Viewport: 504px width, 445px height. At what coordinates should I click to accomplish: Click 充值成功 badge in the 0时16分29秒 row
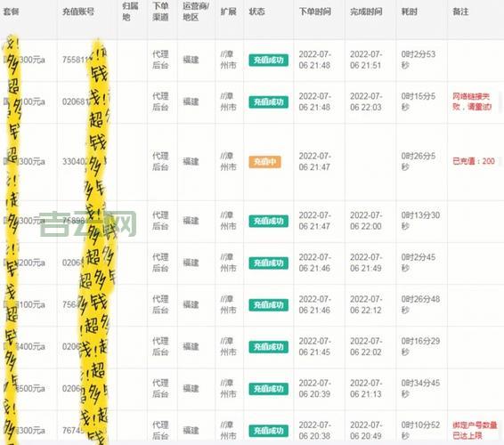(x=268, y=347)
